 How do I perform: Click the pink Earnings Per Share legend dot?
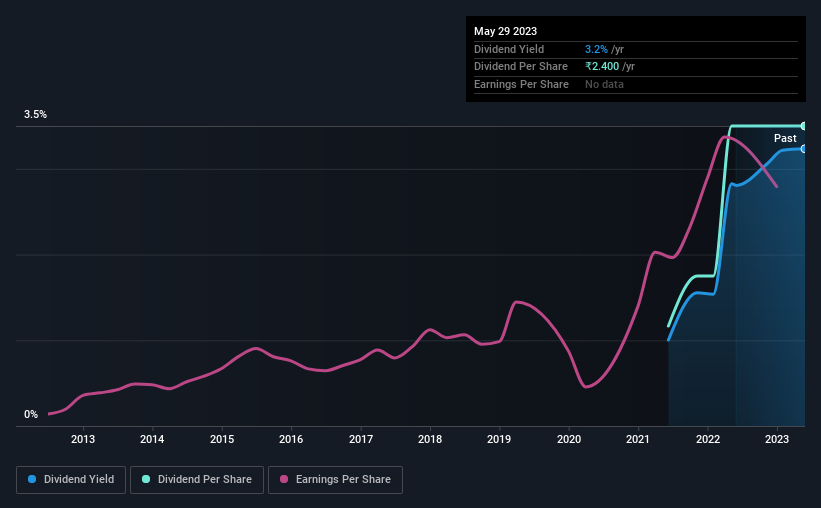click(x=284, y=480)
